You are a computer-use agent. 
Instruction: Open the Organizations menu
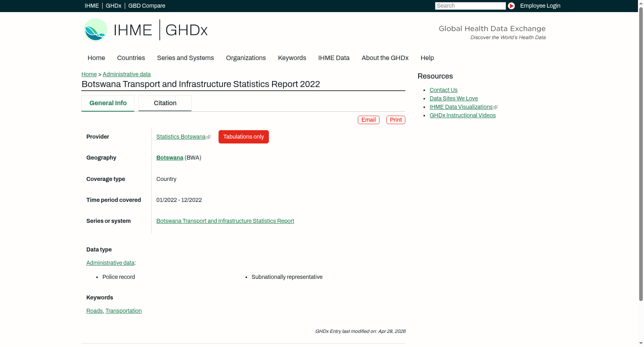[x=246, y=58]
